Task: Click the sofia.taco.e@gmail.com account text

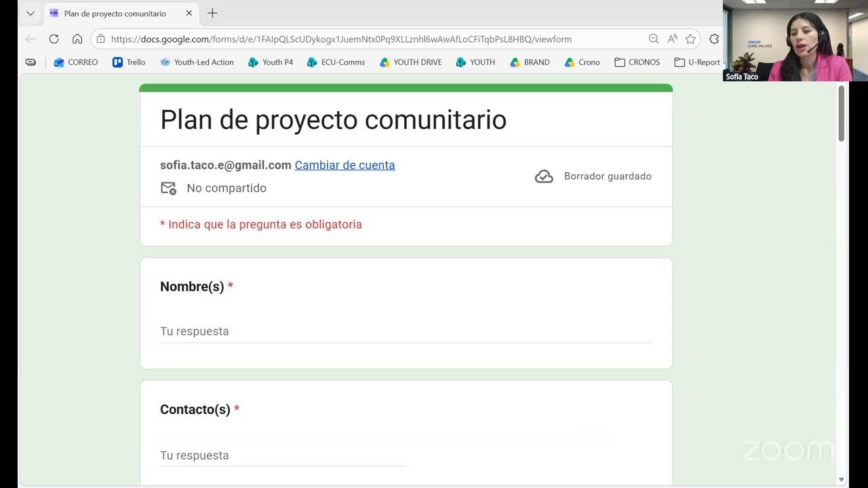Action: pyautogui.click(x=226, y=165)
